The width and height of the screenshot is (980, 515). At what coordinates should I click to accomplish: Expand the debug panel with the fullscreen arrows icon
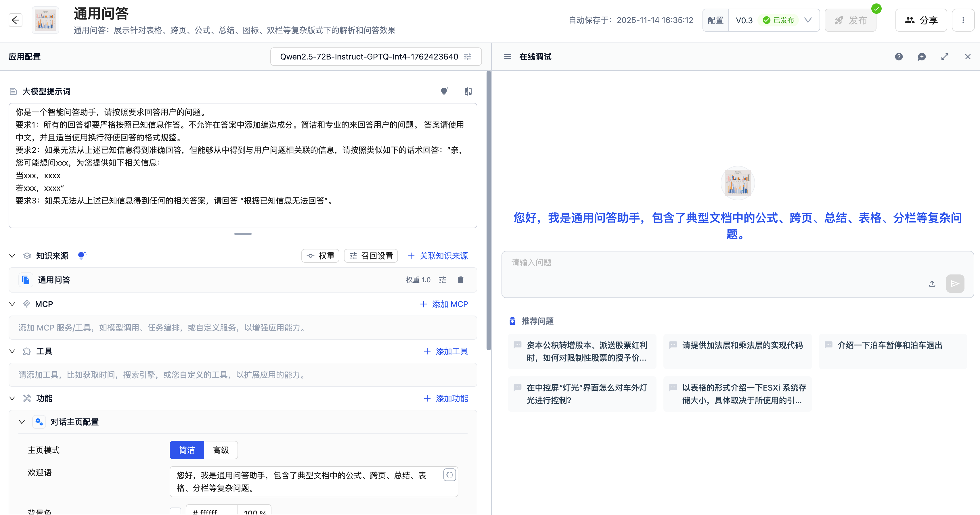click(x=945, y=57)
